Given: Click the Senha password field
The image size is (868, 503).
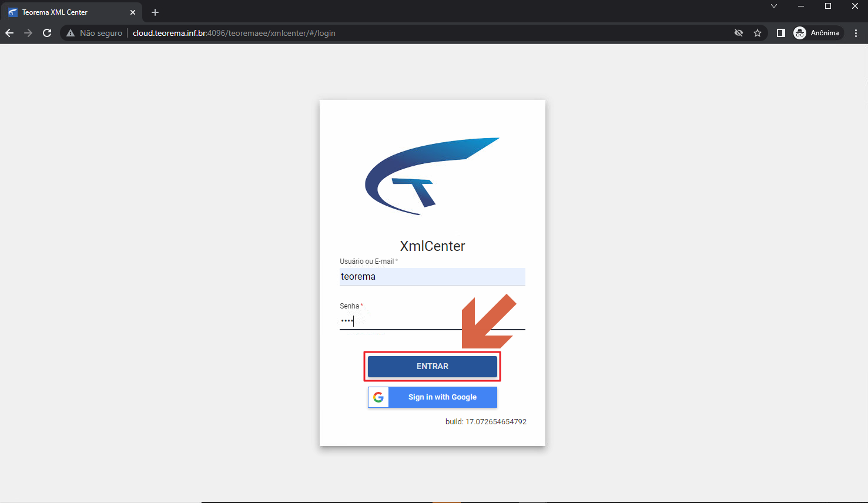Looking at the screenshot, I should pos(433,321).
